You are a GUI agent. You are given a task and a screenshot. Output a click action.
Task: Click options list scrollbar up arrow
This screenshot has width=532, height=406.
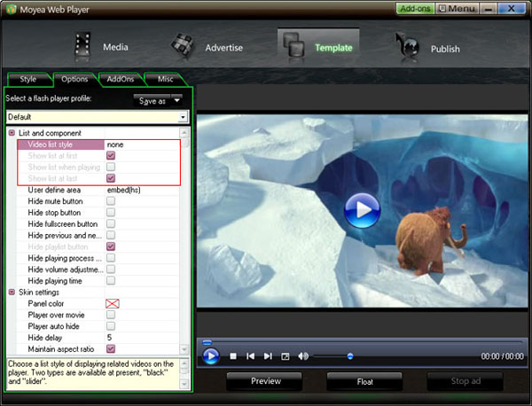(x=184, y=133)
